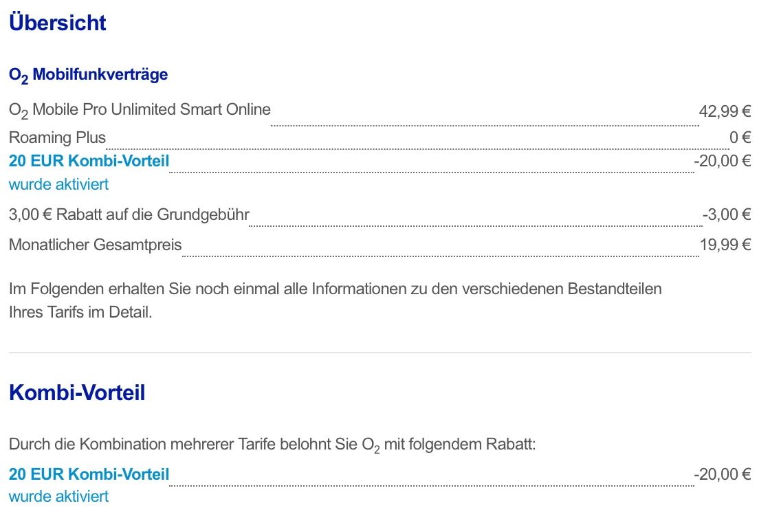781x532 pixels.
Task: Click the -3,00 € discount amount
Action: point(726,214)
